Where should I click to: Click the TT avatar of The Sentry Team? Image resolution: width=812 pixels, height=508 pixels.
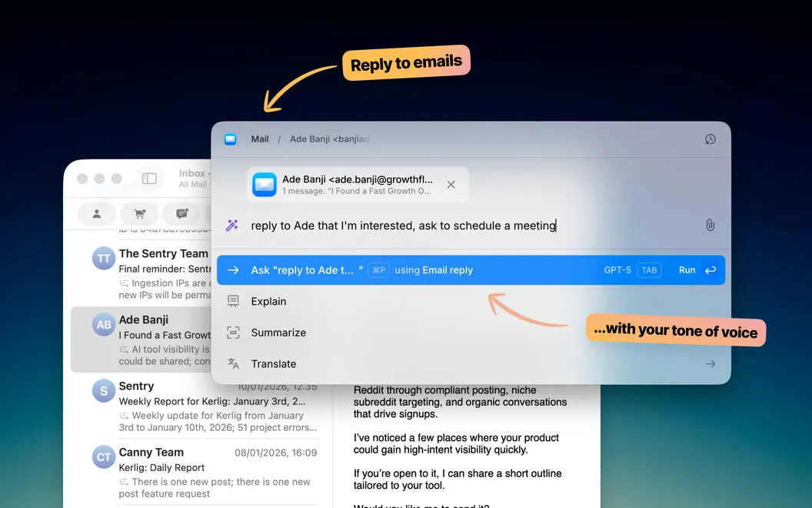[x=104, y=258]
